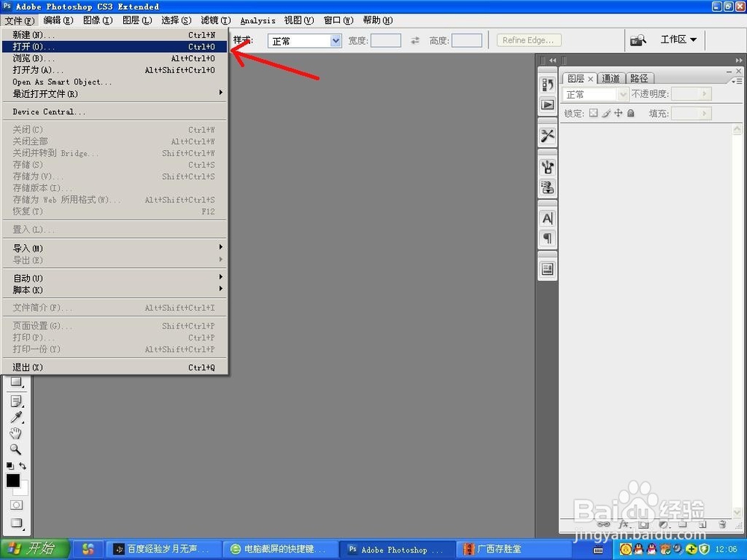Collapse the icon dock double arrow
Screen dimensions: 747x560
553,60
